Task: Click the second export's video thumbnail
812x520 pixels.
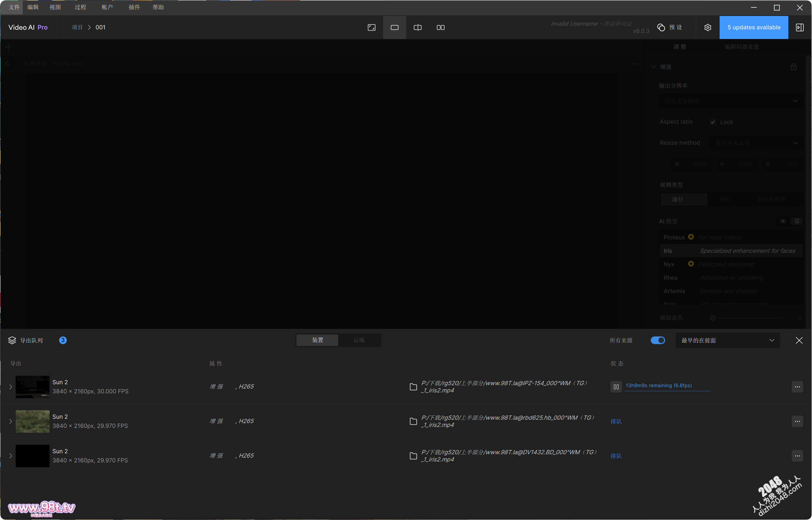Action: tap(32, 422)
